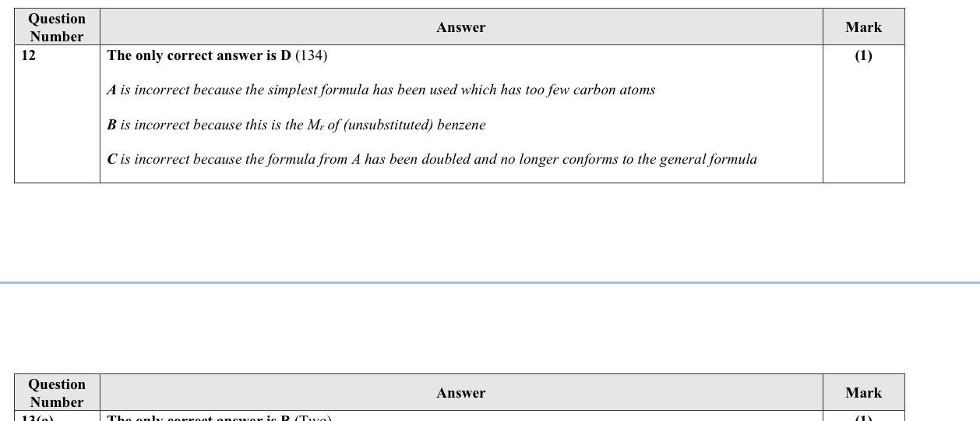Click the partially visible 13(a) question cell
Screen dimensions: 980x421
click(x=37, y=418)
